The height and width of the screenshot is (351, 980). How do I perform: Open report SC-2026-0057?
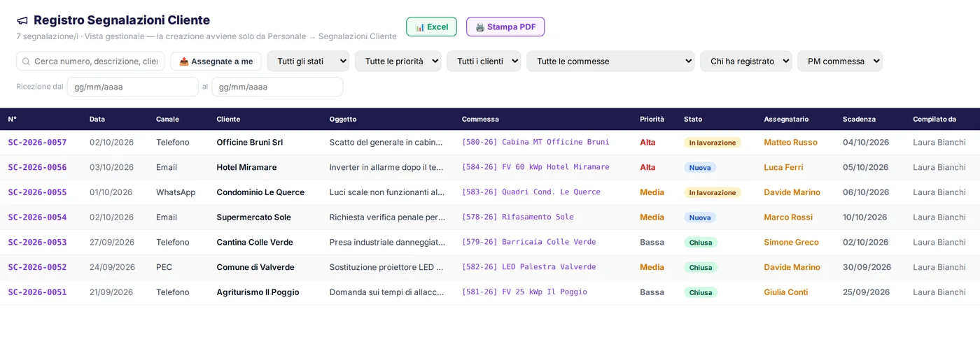37,143
